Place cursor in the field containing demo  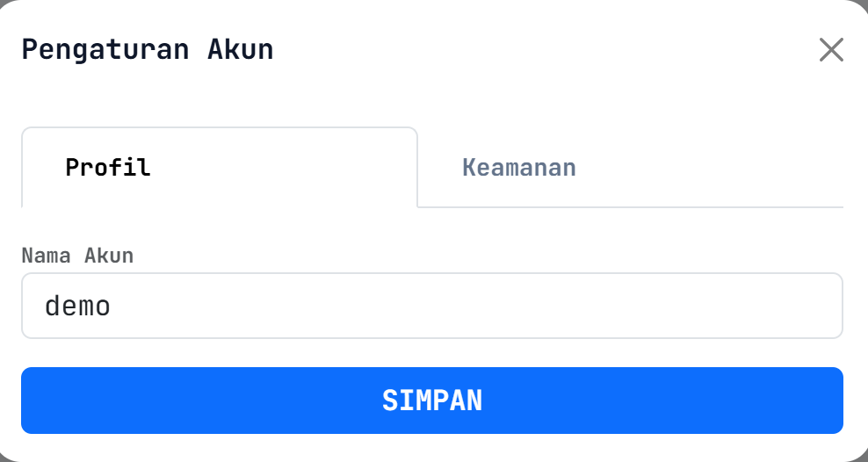coord(431,306)
